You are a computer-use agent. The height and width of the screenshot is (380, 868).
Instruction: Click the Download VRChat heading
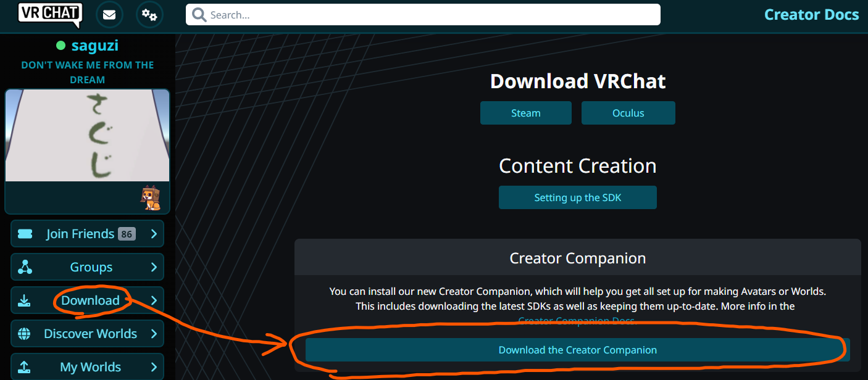[x=578, y=81]
